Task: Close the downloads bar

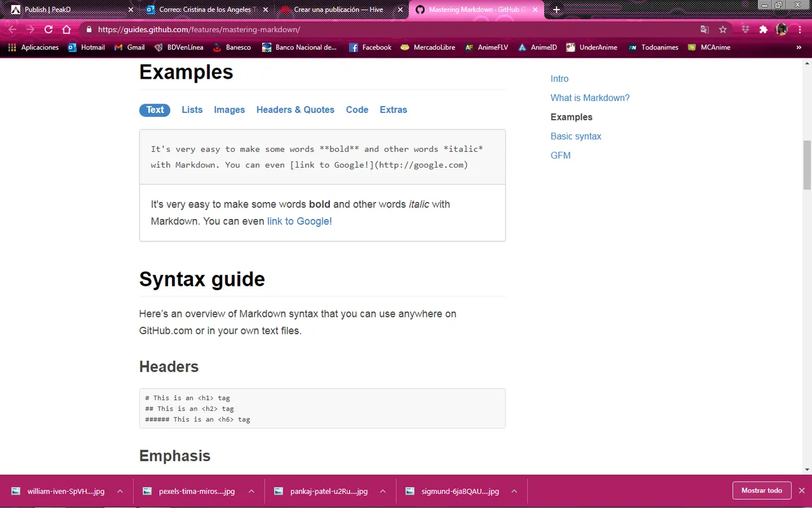Action: [802, 491]
